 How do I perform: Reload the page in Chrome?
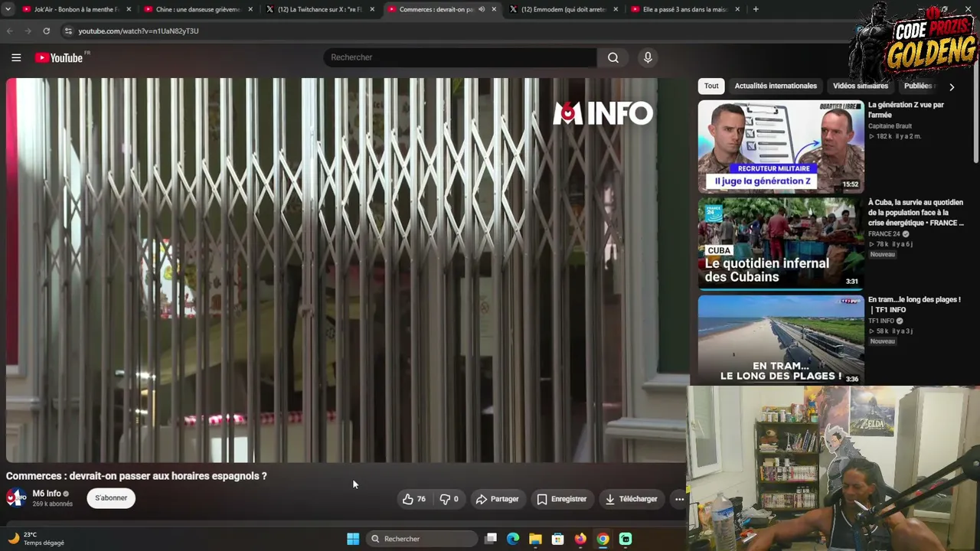[x=47, y=31]
